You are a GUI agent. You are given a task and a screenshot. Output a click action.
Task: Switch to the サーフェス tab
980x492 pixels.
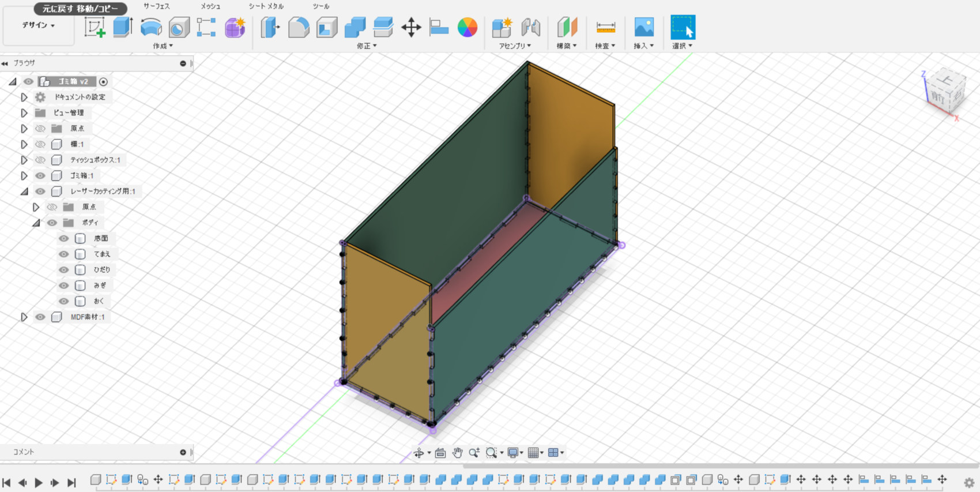point(157,6)
